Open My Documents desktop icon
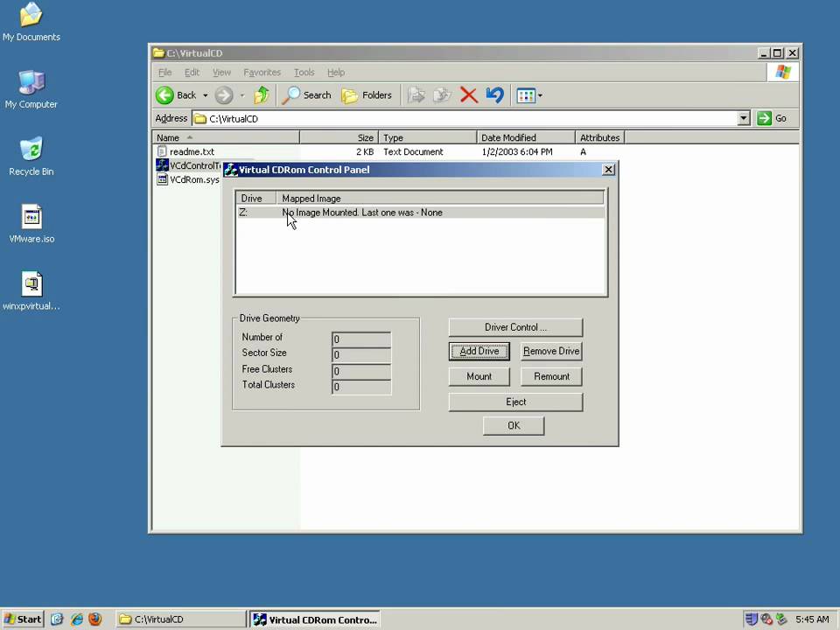Viewport: 840px width, 630px height. [x=31, y=22]
